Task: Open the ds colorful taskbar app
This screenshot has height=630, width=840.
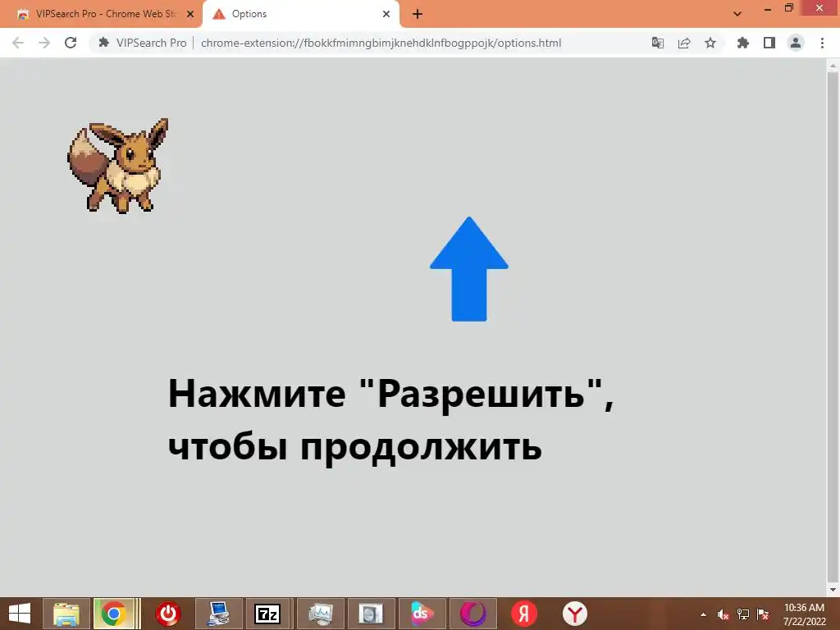Action: click(422, 614)
